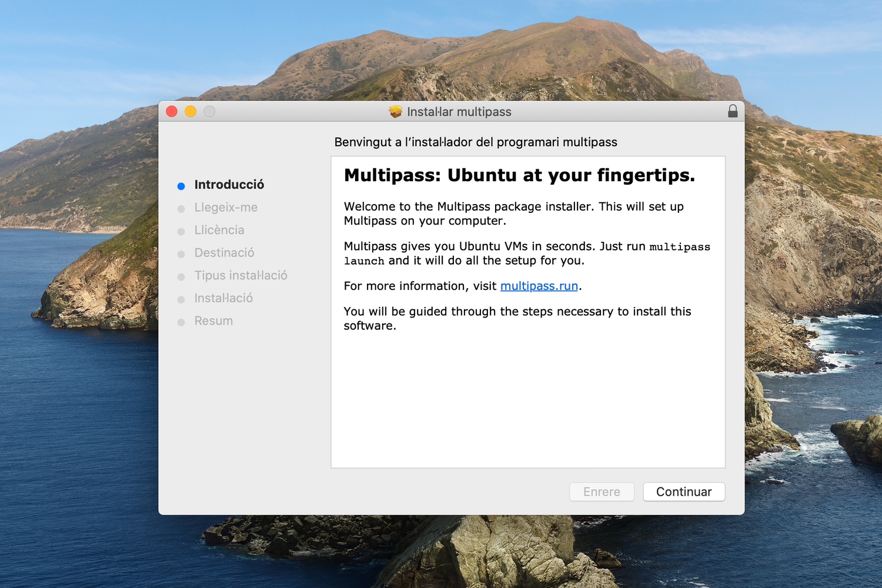The height and width of the screenshot is (588, 882).
Task: Open the multipass.run link
Action: point(539,286)
